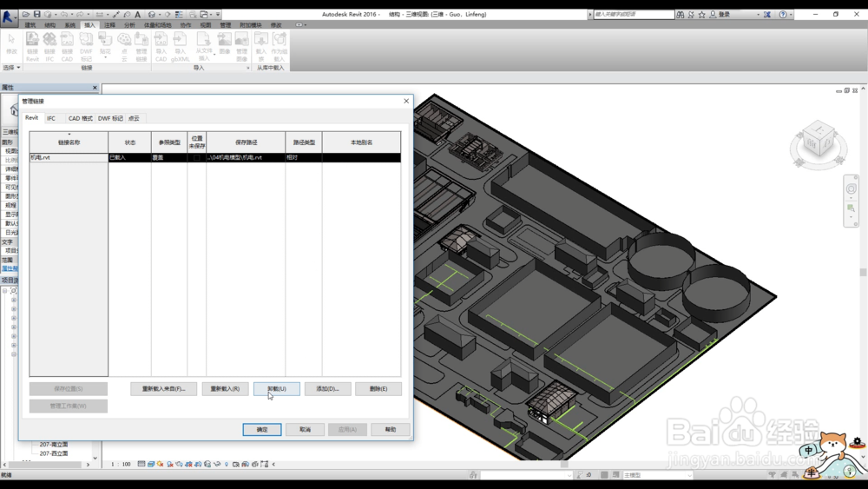This screenshot has height=489, width=868.
Task: Open the 管理 ribbon tab
Action: tap(226, 25)
